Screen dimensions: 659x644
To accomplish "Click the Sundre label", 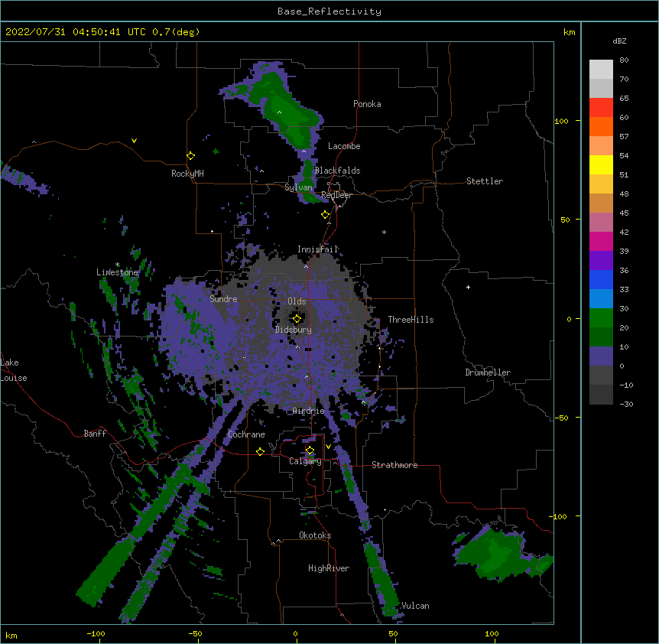I will [223, 299].
